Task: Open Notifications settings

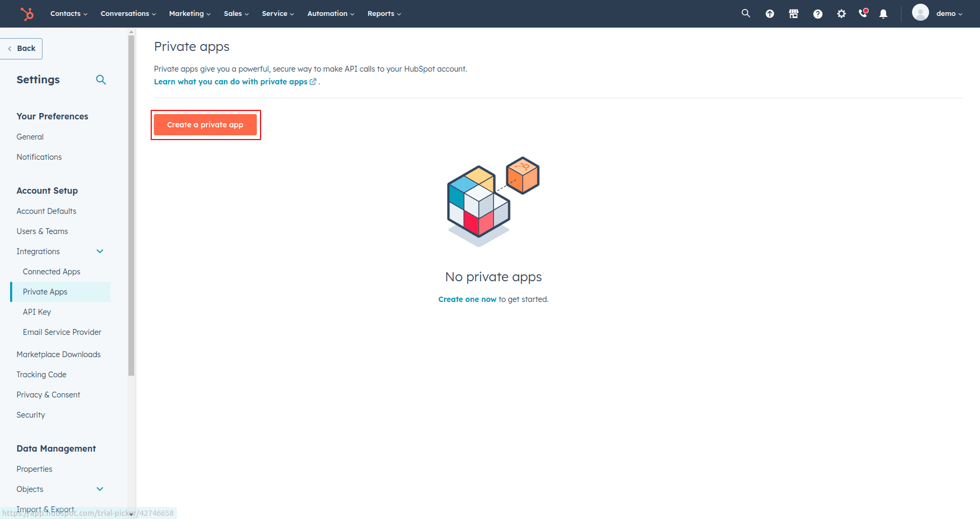Action: (39, 157)
